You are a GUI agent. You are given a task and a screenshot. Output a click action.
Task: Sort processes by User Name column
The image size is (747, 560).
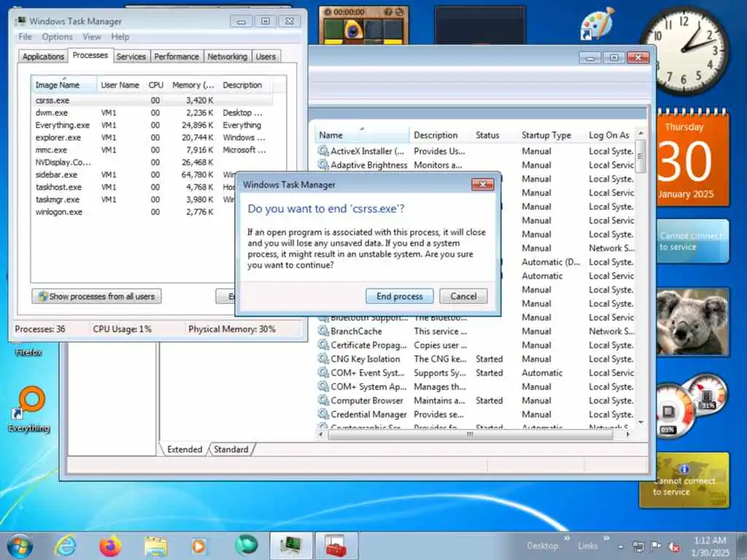coord(120,85)
